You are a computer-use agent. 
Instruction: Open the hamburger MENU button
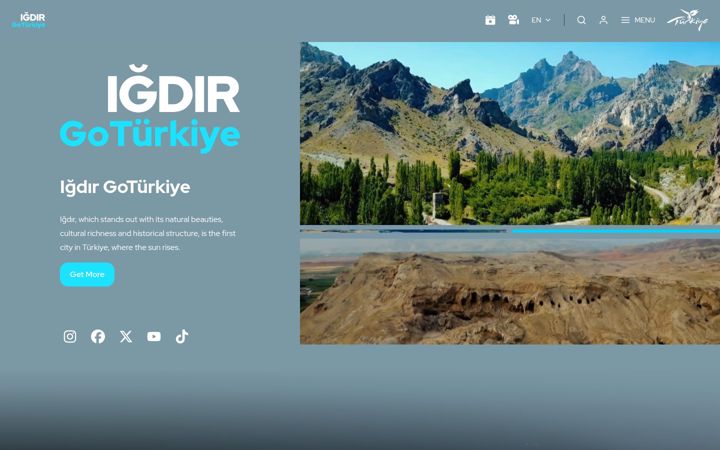coord(638,20)
